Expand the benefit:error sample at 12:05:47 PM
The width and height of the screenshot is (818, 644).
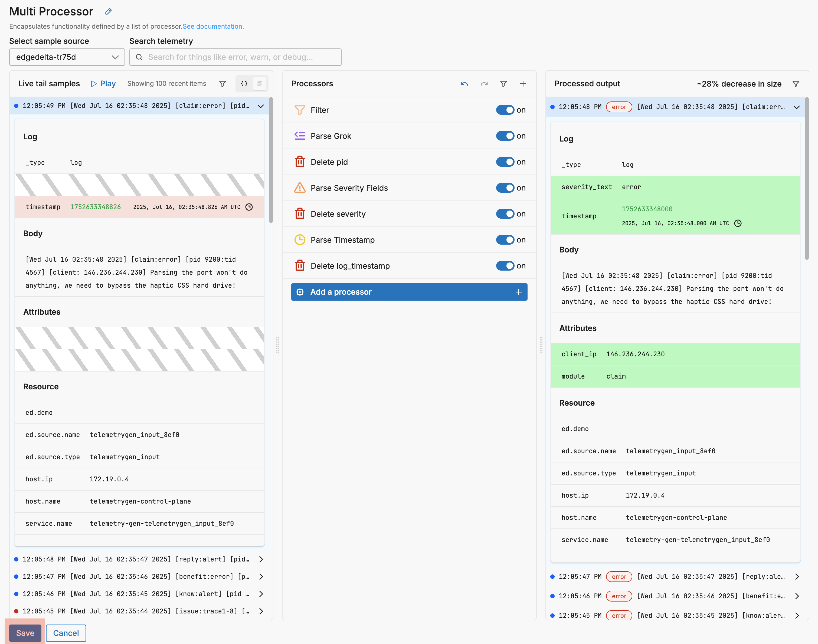pos(261,577)
